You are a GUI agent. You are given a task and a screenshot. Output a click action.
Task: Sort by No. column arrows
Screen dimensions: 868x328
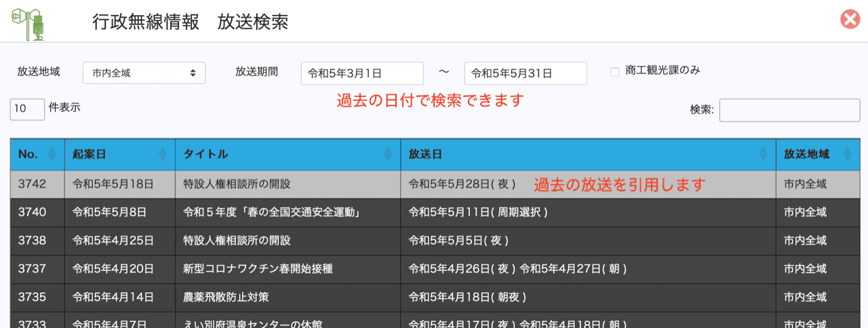point(52,155)
